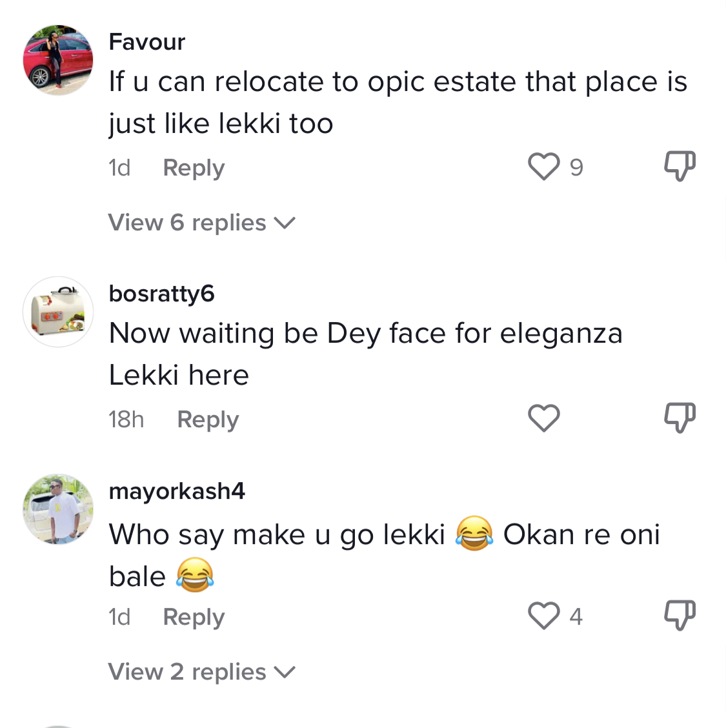Like bosratty6's comment with the heart
Viewport: 726px width, 728px height.
(543, 418)
